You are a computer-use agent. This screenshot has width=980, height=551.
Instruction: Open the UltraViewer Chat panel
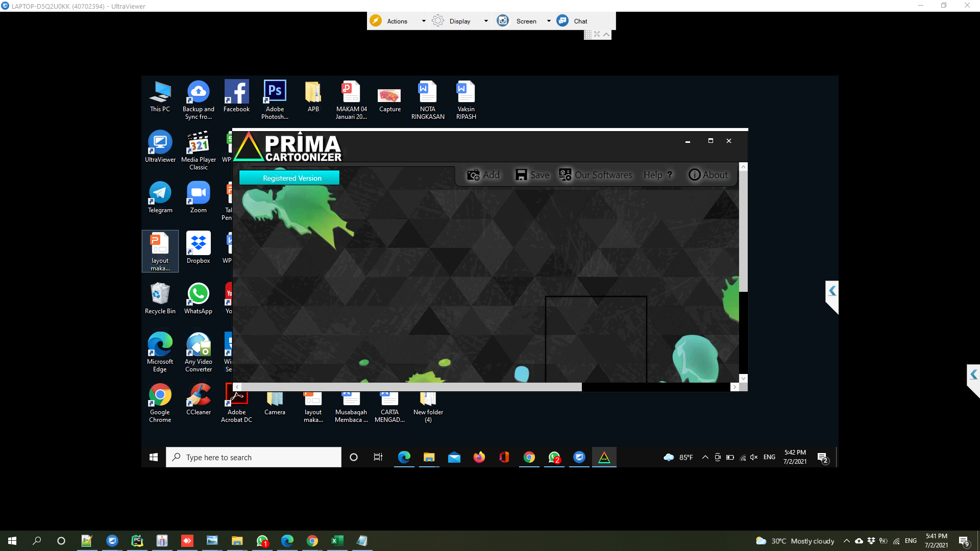pos(572,21)
